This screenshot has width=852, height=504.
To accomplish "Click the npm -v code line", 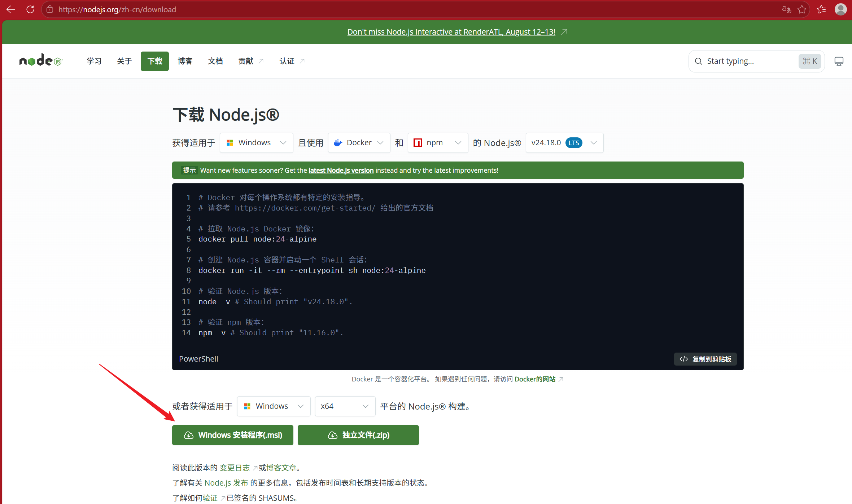I will pyautogui.click(x=271, y=333).
